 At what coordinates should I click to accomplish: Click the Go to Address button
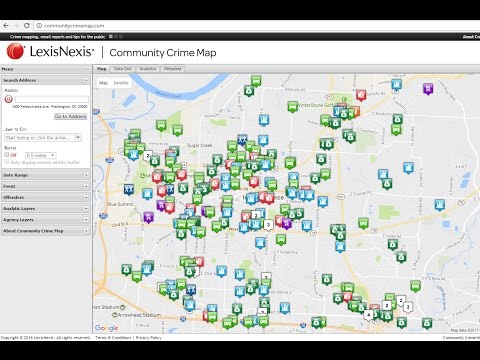(70, 116)
